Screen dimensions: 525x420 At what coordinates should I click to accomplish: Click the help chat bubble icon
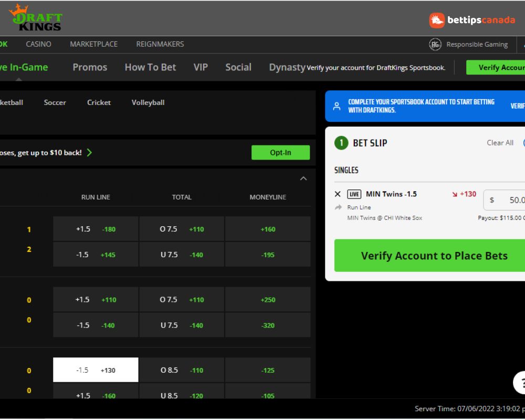tap(520, 383)
